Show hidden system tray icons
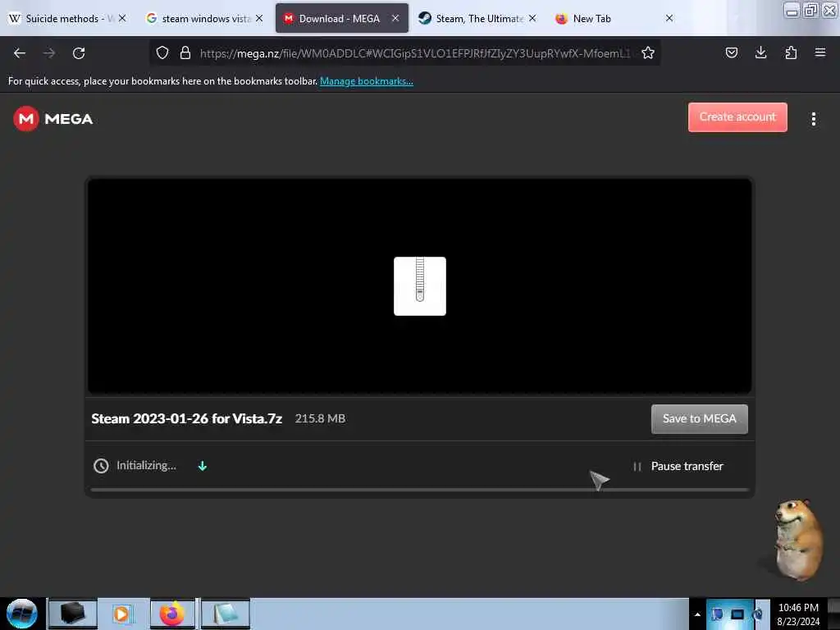The height and width of the screenshot is (630, 840). coord(697,614)
